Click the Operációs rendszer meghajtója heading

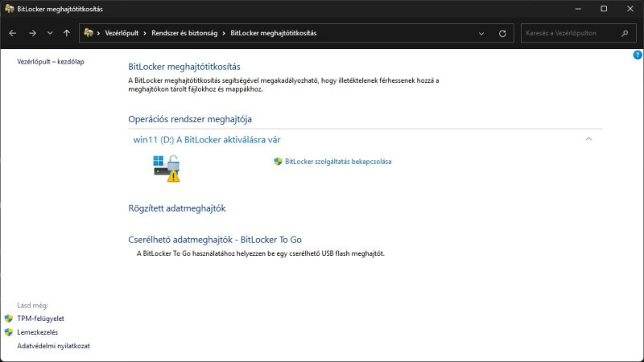pos(190,119)
